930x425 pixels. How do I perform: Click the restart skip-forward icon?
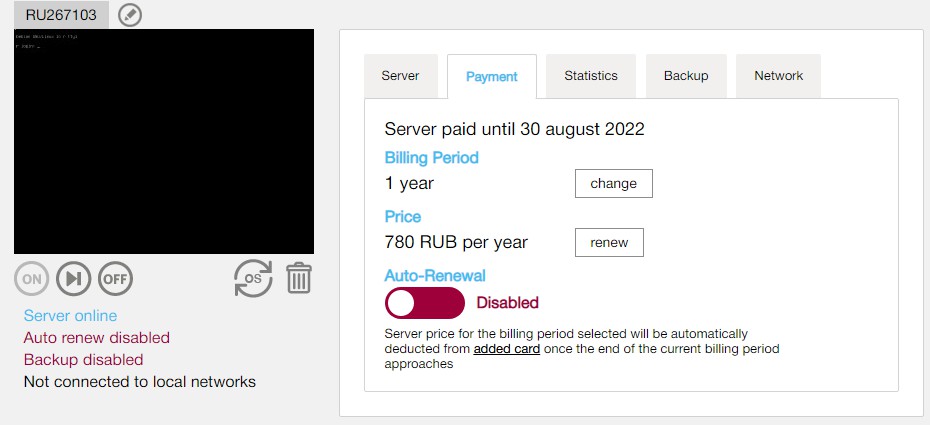pos(74,279)
